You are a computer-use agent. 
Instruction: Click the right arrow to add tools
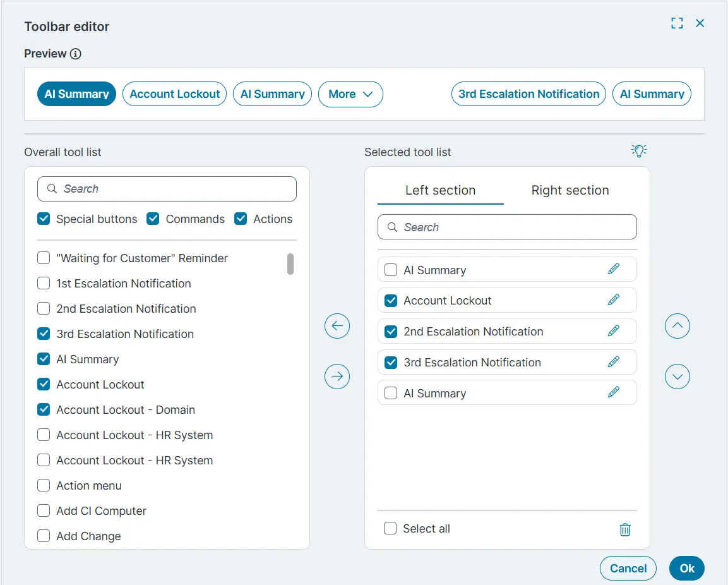click(337, 377)
